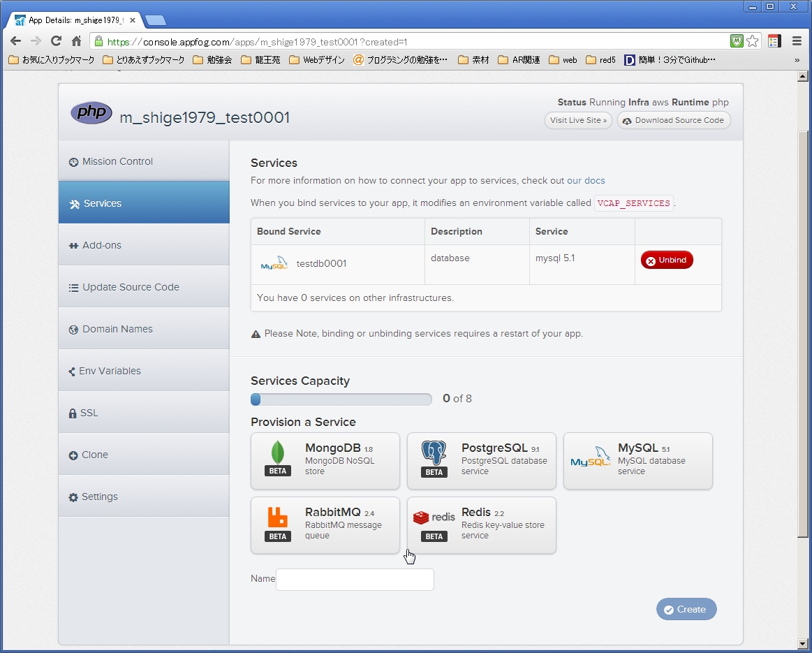Image resolution: width=812 pixels, height=653 pixels.
Task: Open the 勉強会 bookmark folder
Action: coord(212,60)
